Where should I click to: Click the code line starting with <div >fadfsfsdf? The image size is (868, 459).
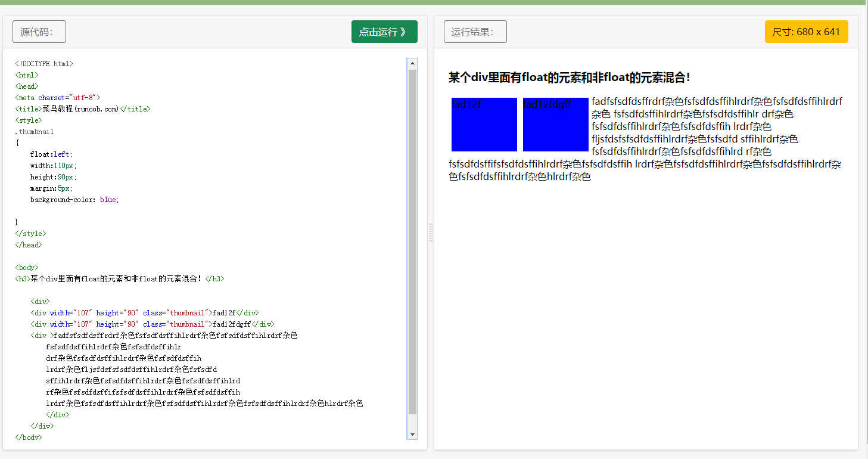[164, 336]
